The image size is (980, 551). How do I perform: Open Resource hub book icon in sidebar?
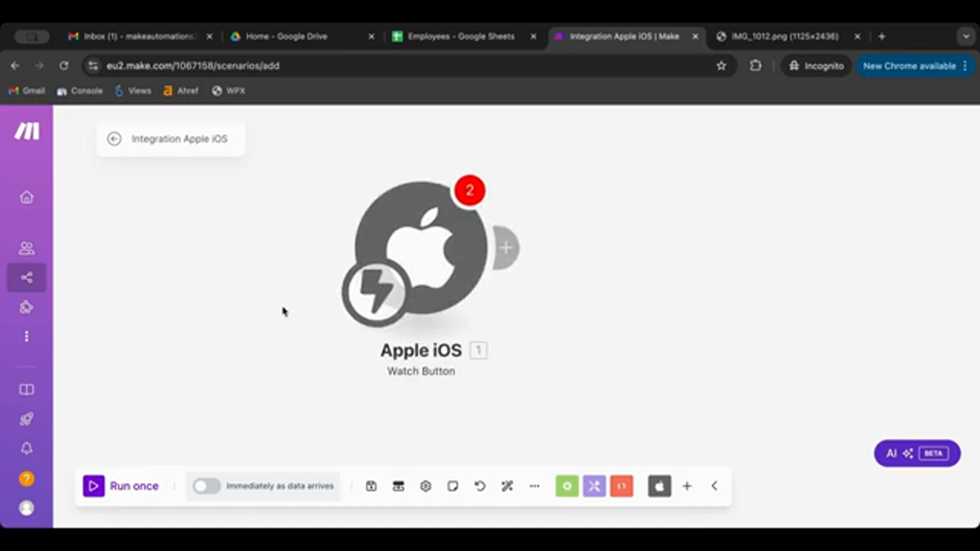click(27, 390)
